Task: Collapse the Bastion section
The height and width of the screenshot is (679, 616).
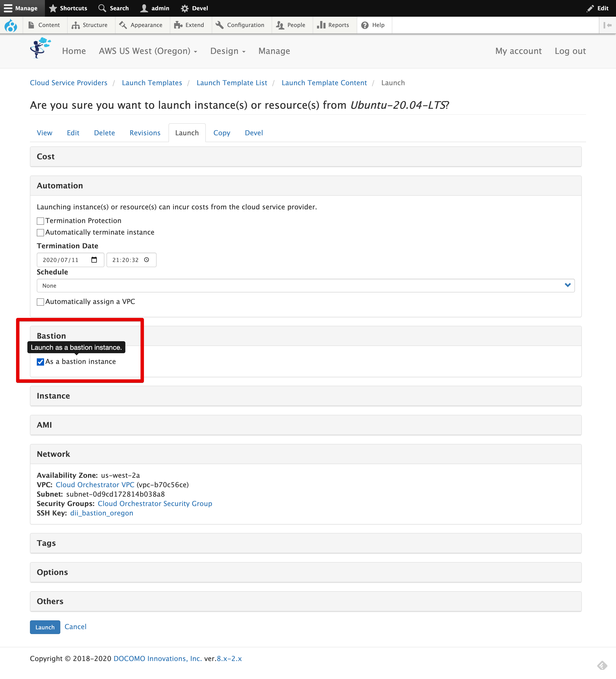Action: tap(306, 336)
